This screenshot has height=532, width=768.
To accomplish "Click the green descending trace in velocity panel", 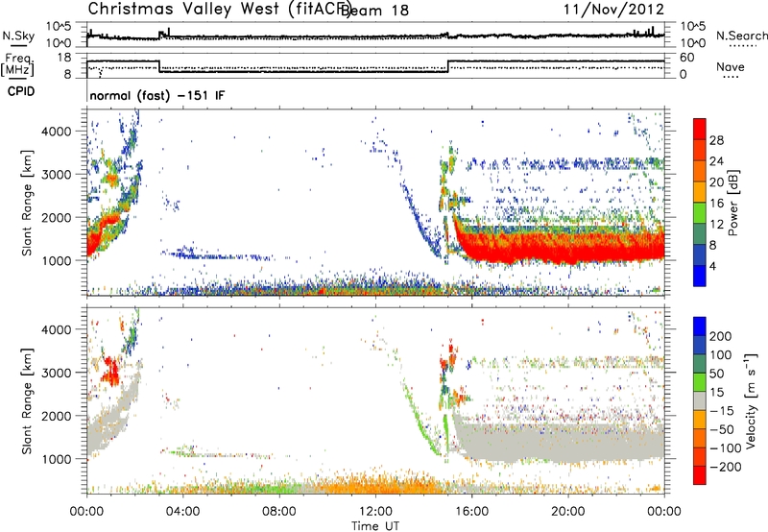I will 419,422.
